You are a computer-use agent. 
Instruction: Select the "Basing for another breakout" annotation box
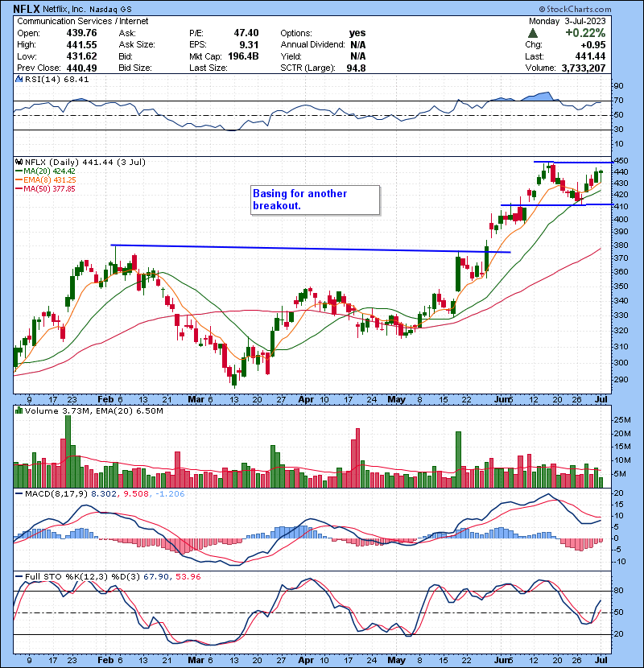click(314, 200)
